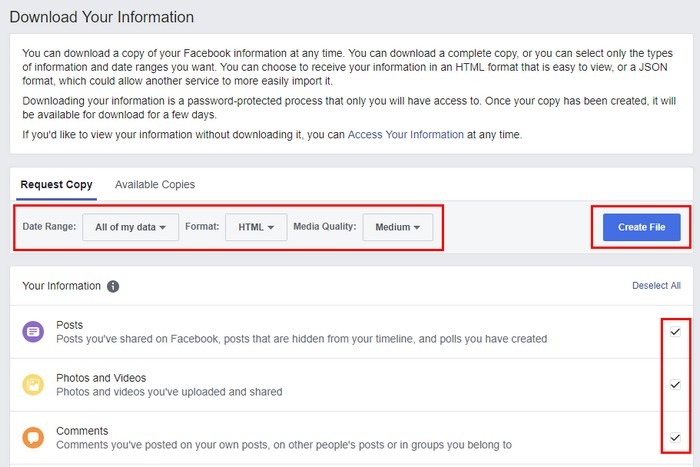Viewport: 700px width, 467px height.
Task: Uncheck the Photos and Videos checkbox
Action: click(675, 385)
